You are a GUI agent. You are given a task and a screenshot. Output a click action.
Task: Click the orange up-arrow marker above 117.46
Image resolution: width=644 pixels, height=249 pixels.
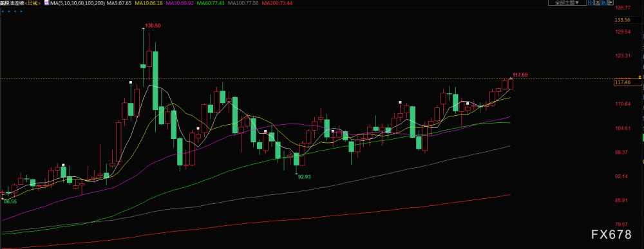[x=639, y=77]
